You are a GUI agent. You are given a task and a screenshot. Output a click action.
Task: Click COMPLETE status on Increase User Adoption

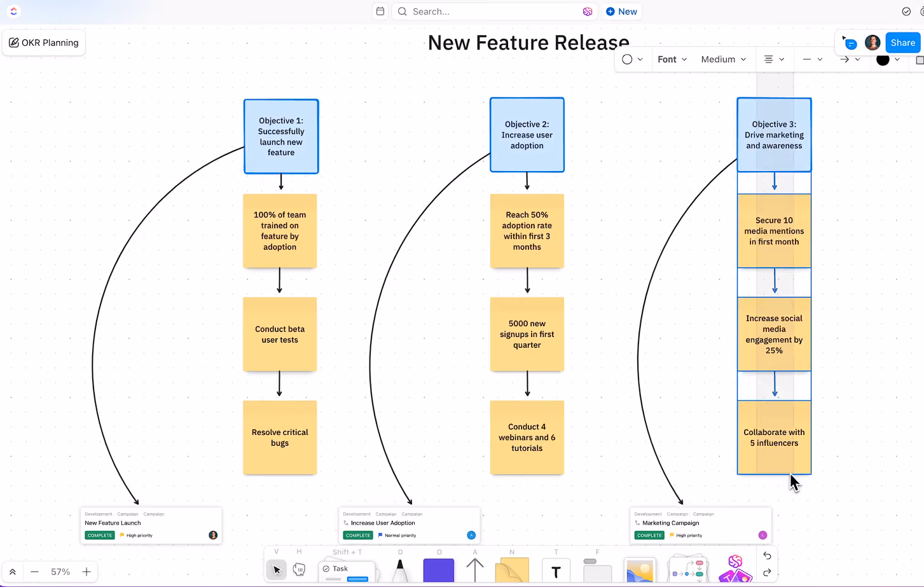point(358,535)
